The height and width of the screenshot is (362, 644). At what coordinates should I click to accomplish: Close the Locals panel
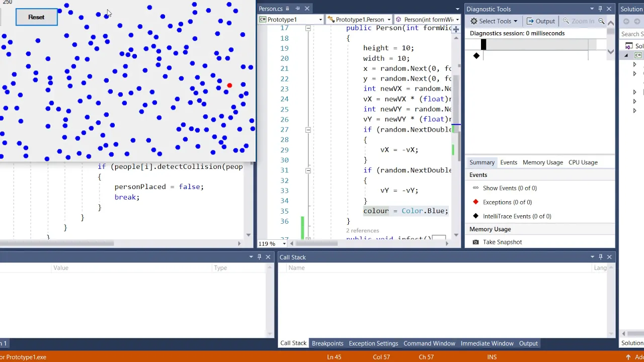[268, 257]
